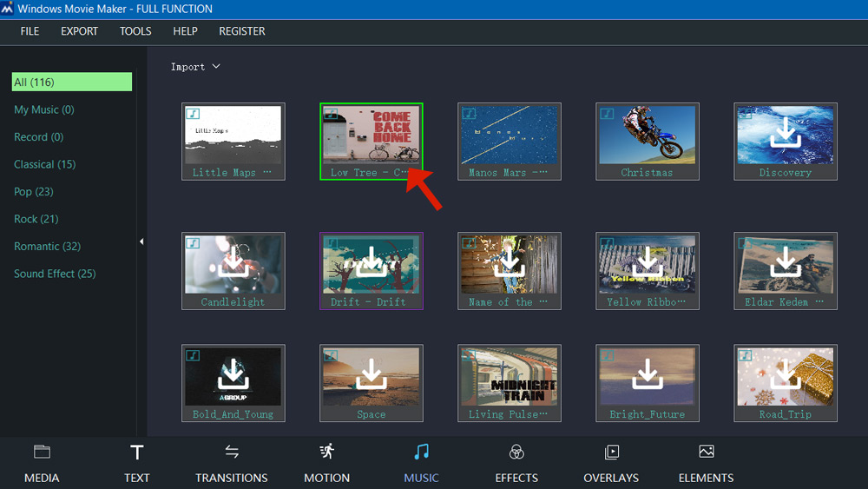
Task: Download the Space music track
Action: coord(371,375)
